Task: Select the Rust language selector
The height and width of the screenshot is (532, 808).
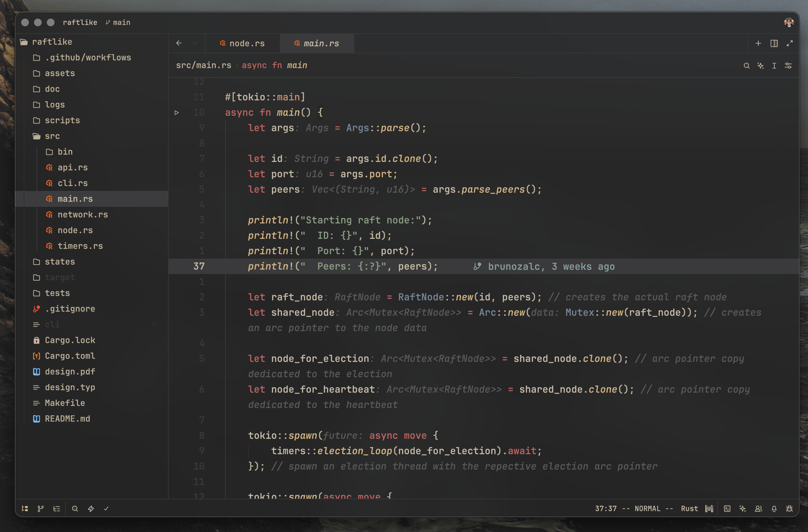Action: coord(689,508)
